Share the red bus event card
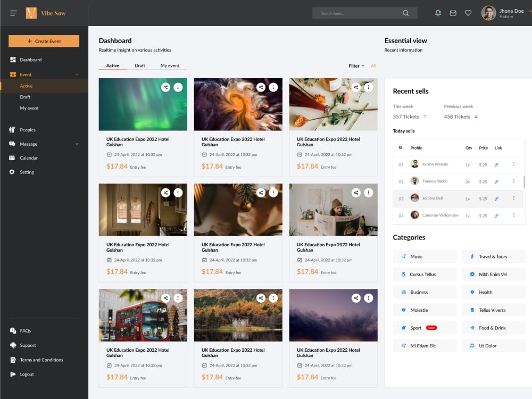This screenshot has height=399, width=532. (165, 298)
